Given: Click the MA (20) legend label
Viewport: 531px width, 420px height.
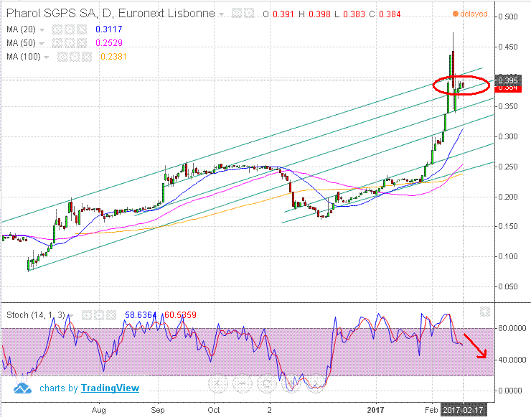Looking at the screenshot, I should point(21,29).
